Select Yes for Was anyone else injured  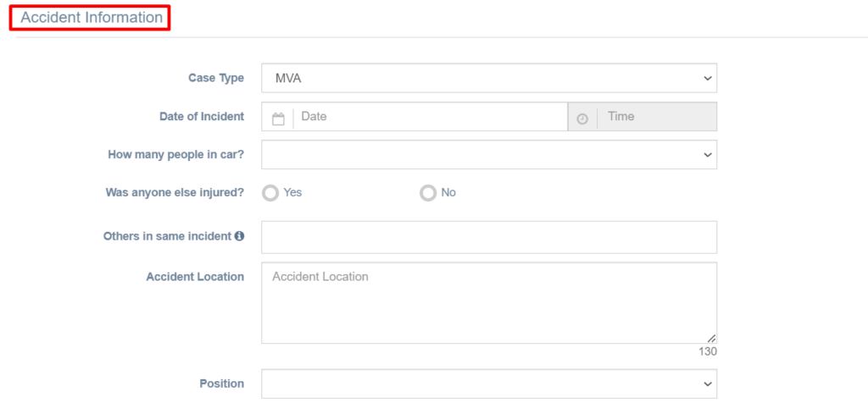270,193
